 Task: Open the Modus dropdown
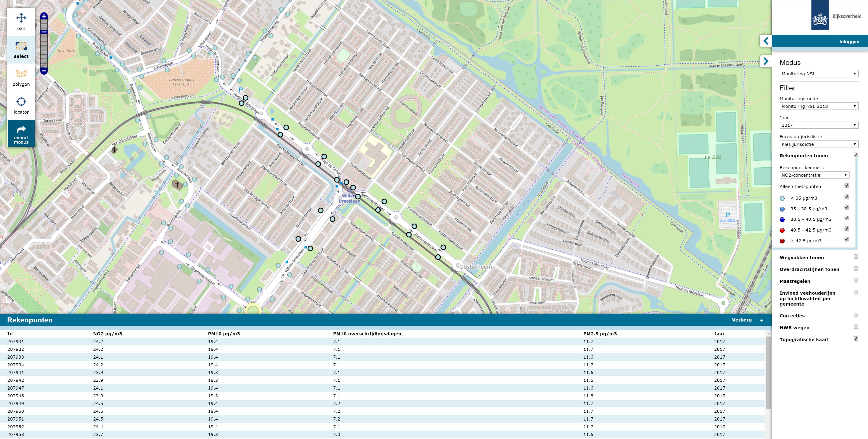(819, 74)
